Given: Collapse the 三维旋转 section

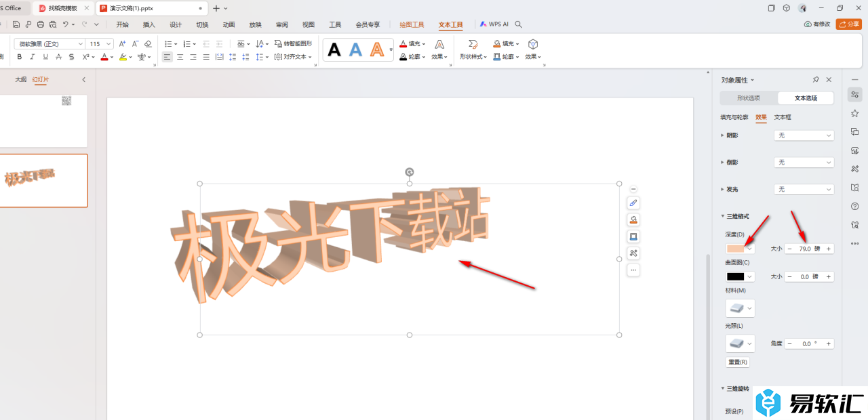Looking at the screenshot, I should (722, 388).
